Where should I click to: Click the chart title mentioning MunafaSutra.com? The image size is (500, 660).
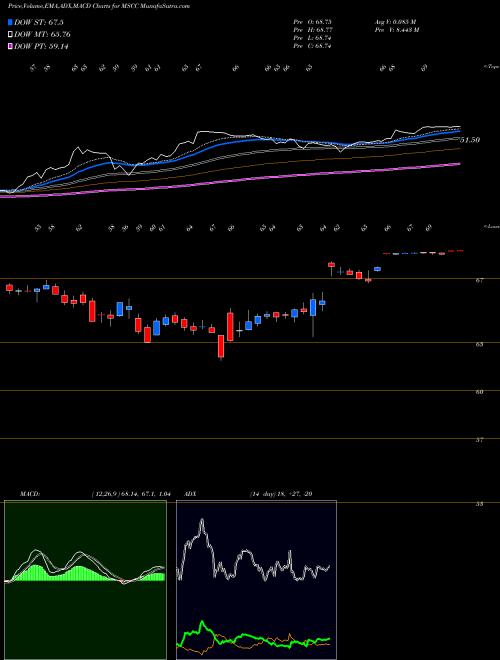click(99, 6)
